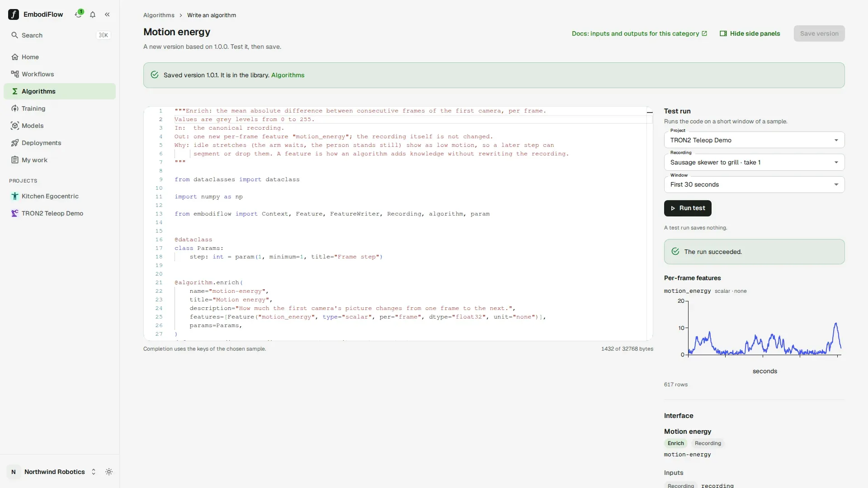Click the 'Write an algorithm' breadcrumb text
The image size is (868, 488).
pos(211,15)
